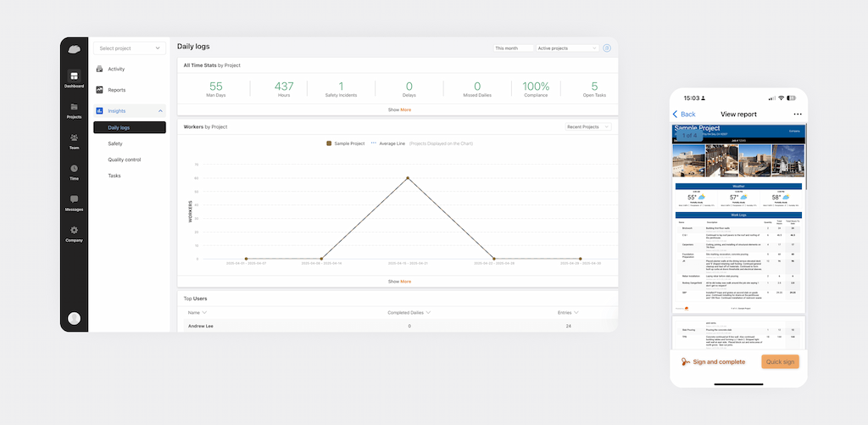Go to Team section icon
The width and height of the screenshot is (868, 425).
pyautogui.click(x=75, y=137)
